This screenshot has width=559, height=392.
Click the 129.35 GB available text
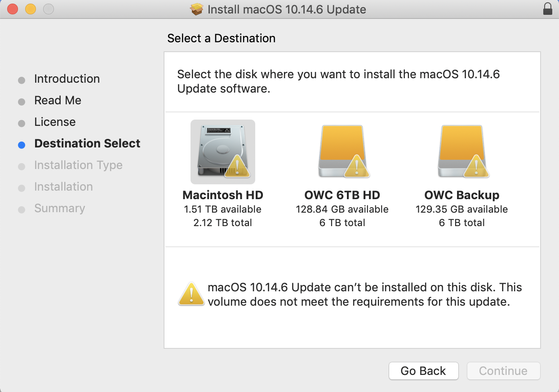(462, 209)
